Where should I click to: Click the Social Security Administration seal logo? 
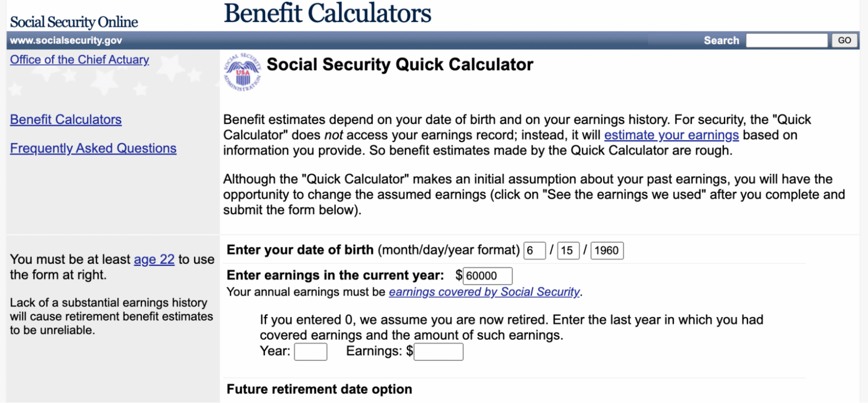(x=243, y=71)
